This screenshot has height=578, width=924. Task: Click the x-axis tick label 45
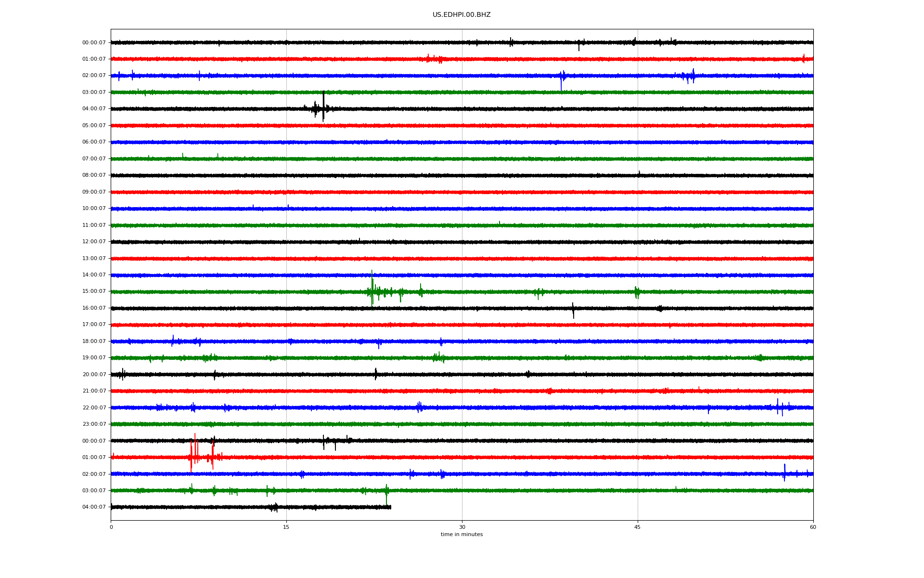[638, 527]
